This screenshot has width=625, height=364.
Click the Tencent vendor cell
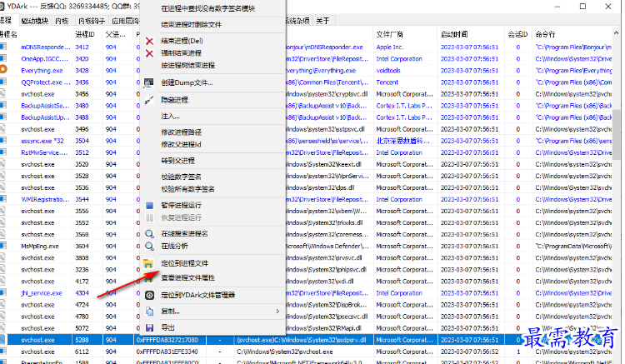coord(387,82)
